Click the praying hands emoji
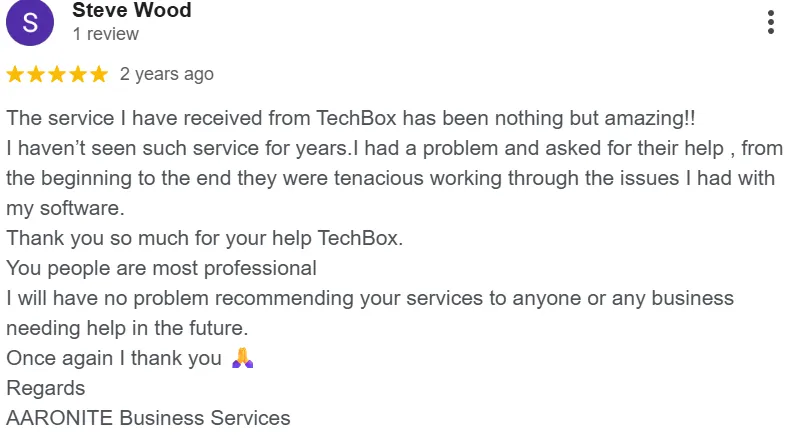Image resolution: width=801 pixels, height=435 pixels. pyautogui.click(x=242, y=358)
